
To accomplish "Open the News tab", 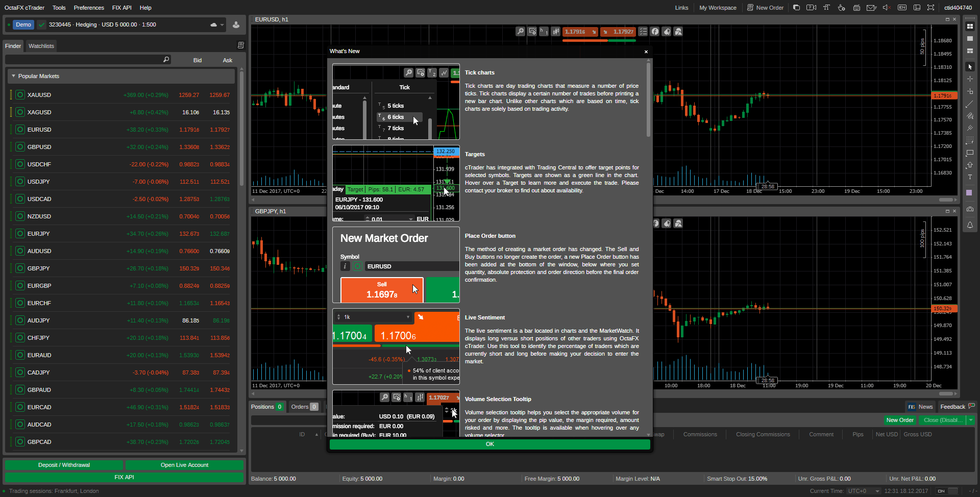I will coord(920,407).
